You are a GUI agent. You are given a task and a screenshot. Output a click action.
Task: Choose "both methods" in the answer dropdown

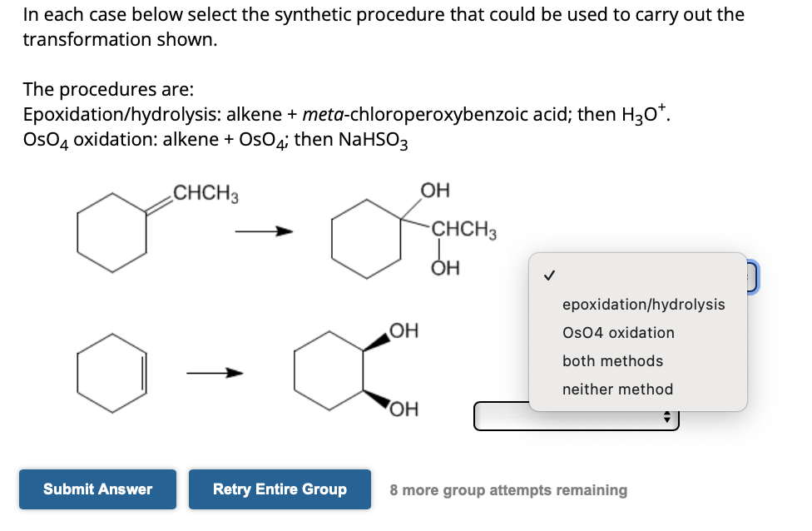(x=614, y=361)
